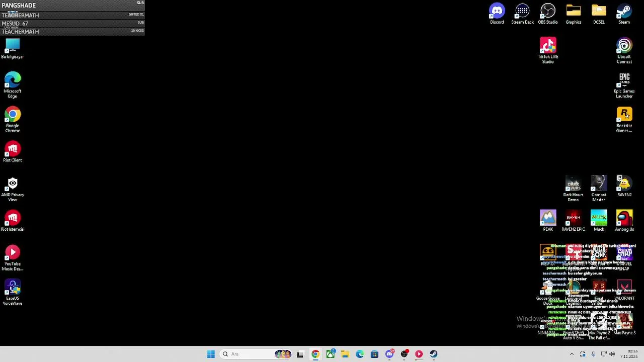Open File Explorer from the taskbar
The width and height of the screenshot is (644, 362).
click(345, 354)
